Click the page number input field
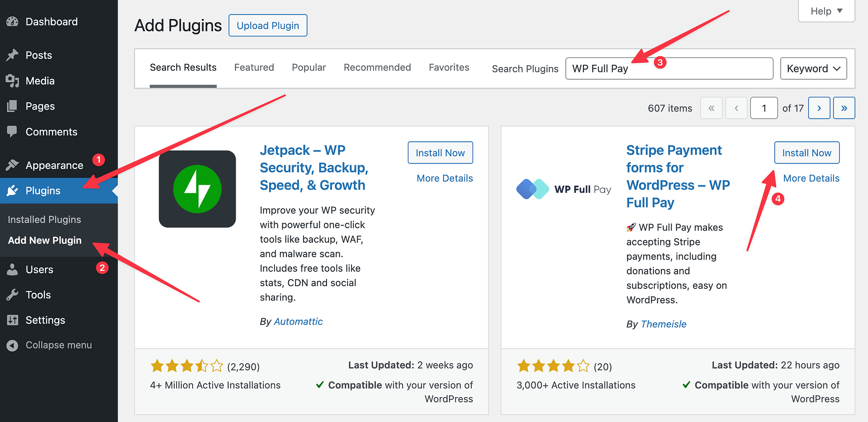 764,108
